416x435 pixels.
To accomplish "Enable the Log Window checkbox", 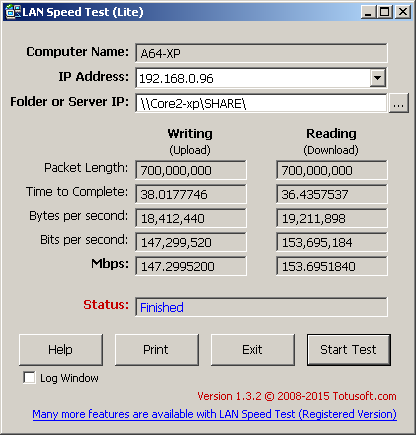I will 29,378.
